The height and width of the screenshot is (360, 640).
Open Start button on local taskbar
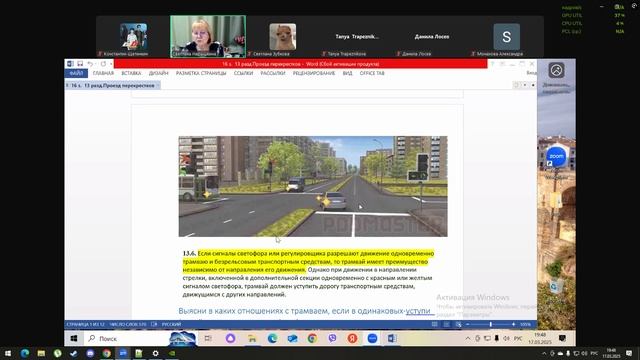tap(8, 353)
